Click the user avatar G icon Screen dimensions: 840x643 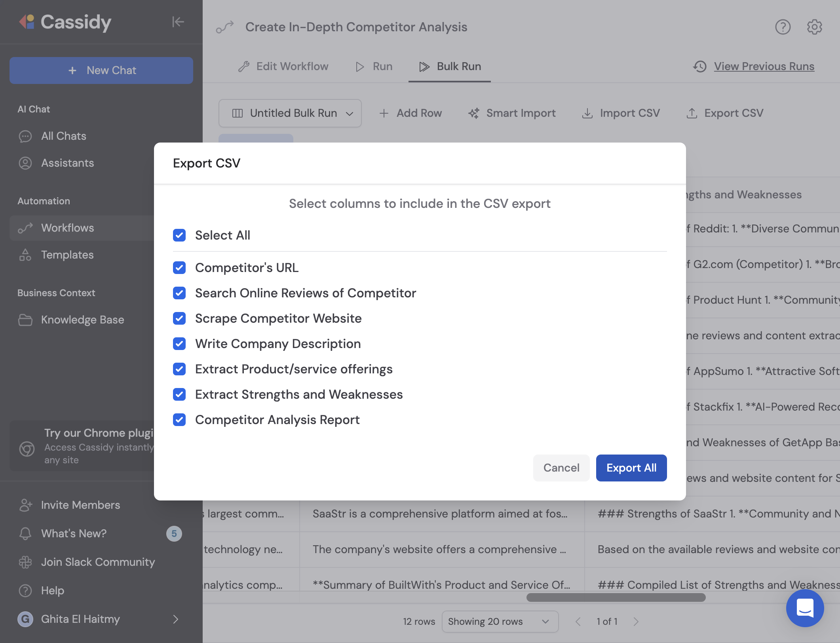pyautogui.click(x=25, y=619)
